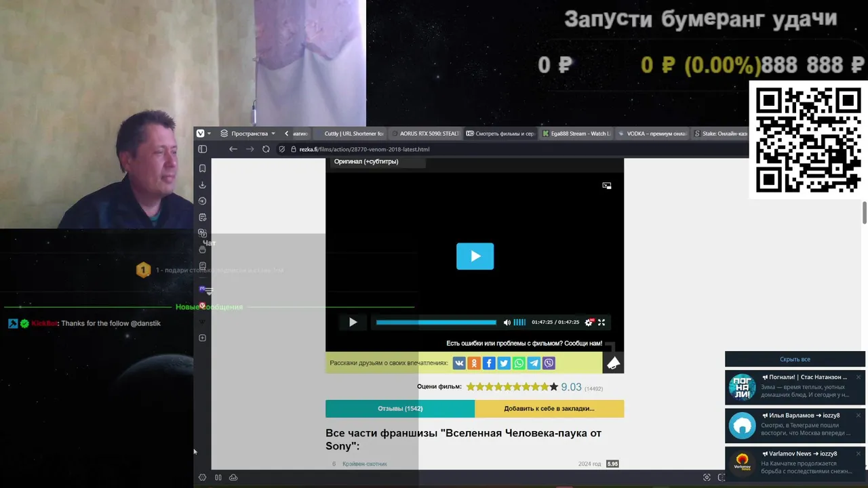Screen dimensions: 868x488
Task: Reload the page with refresh icon
Action: (x=266, y=149)
